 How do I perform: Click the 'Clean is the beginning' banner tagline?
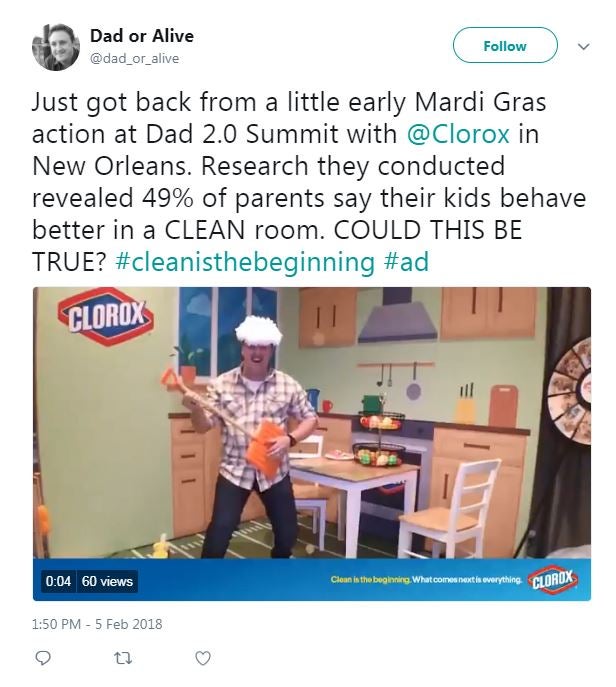coord(427,580)
